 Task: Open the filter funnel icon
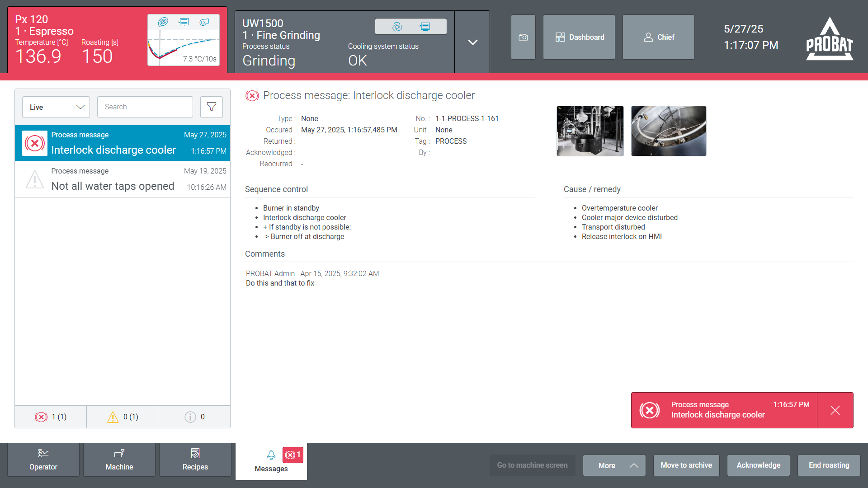tap(211, 107)
